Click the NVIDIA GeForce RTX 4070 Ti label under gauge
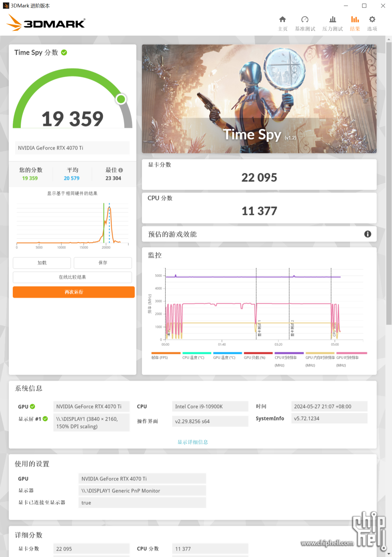The height and width of the screenshot is (557, 392). point(72,148)
